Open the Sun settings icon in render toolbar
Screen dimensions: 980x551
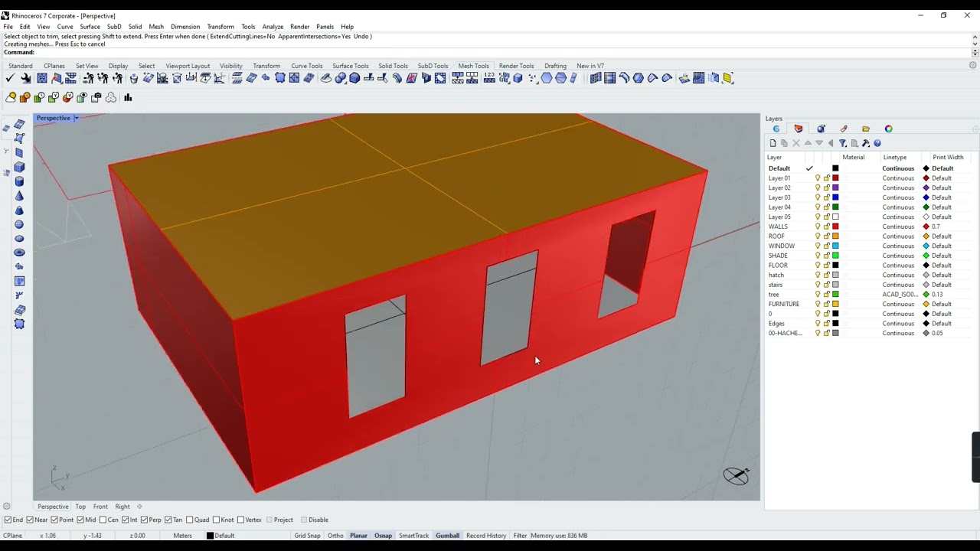[11, 97]
